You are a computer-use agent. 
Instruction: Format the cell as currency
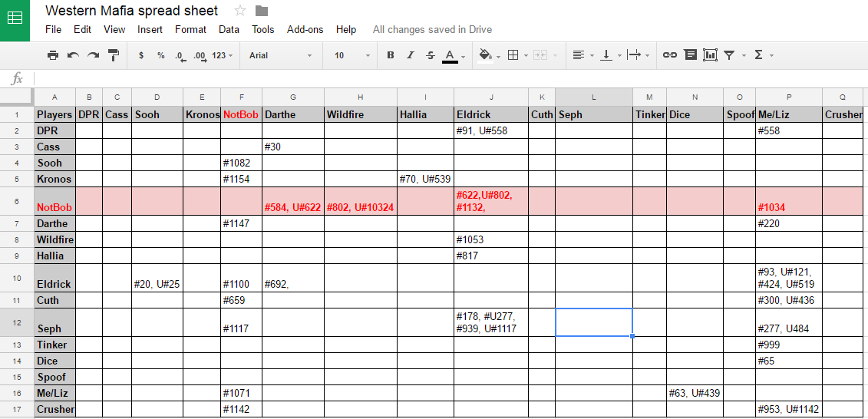click(141, 55)
